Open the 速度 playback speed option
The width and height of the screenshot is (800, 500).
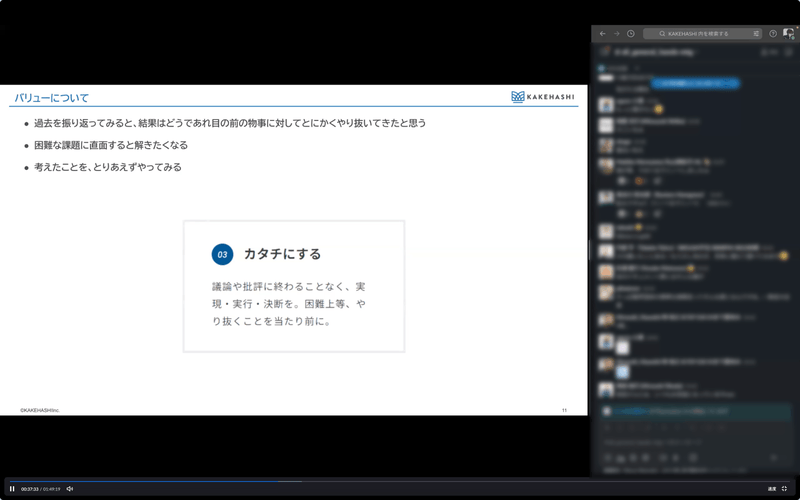(772, 489)
